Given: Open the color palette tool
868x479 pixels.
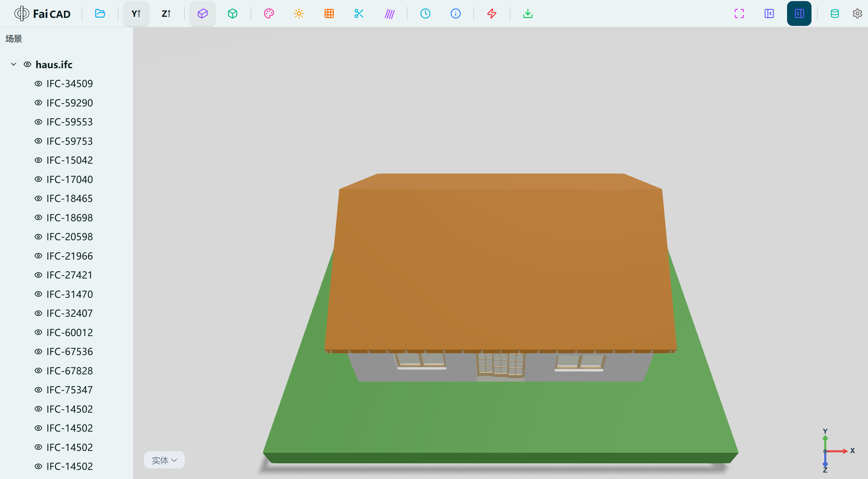Looking at the screenshot, I should [x=269, y=13].
